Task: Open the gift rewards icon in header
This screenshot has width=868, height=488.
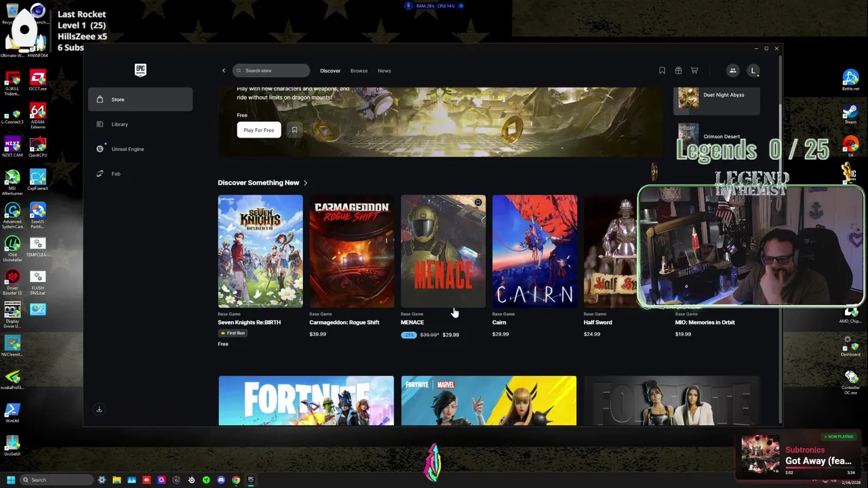Action: 678,70
